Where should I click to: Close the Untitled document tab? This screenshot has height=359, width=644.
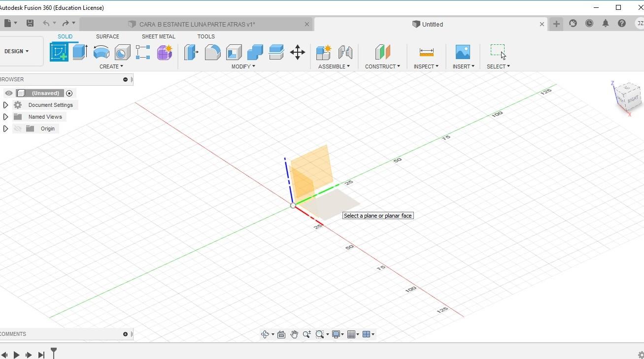click(542, 24)
